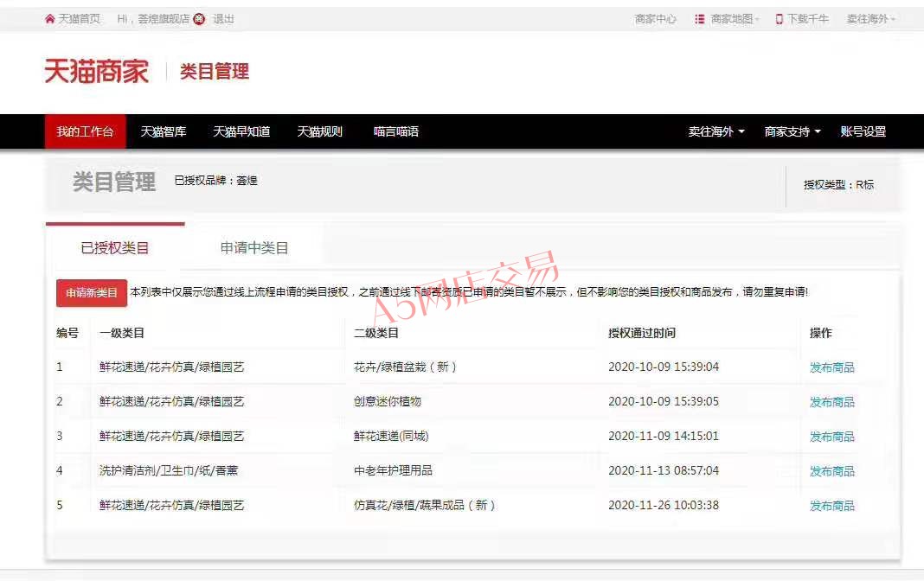Click the 操作 column header
Screen dimensions: 924x581
(821, 333)
